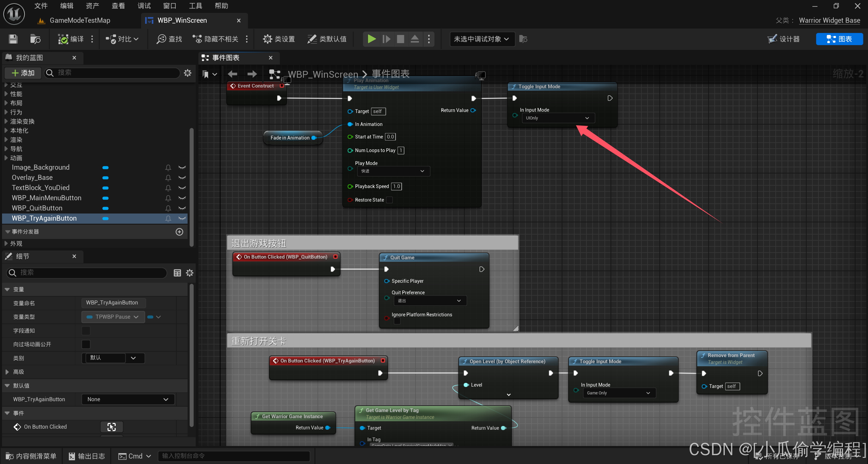Click the Compile blueprint icon
Image resolution: width=868 pixels, height=464 pixels.
(x=63, y=39)
